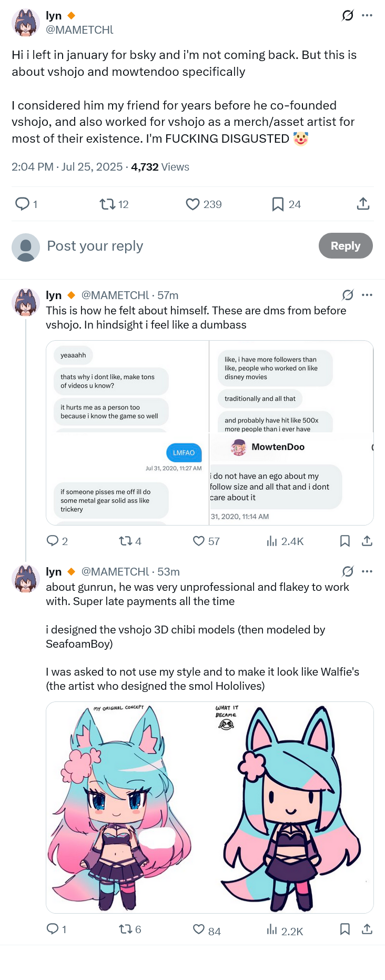This screenshot has width=385, height=980.
Task: Click the gray Reply button
Action: point(345,246)
